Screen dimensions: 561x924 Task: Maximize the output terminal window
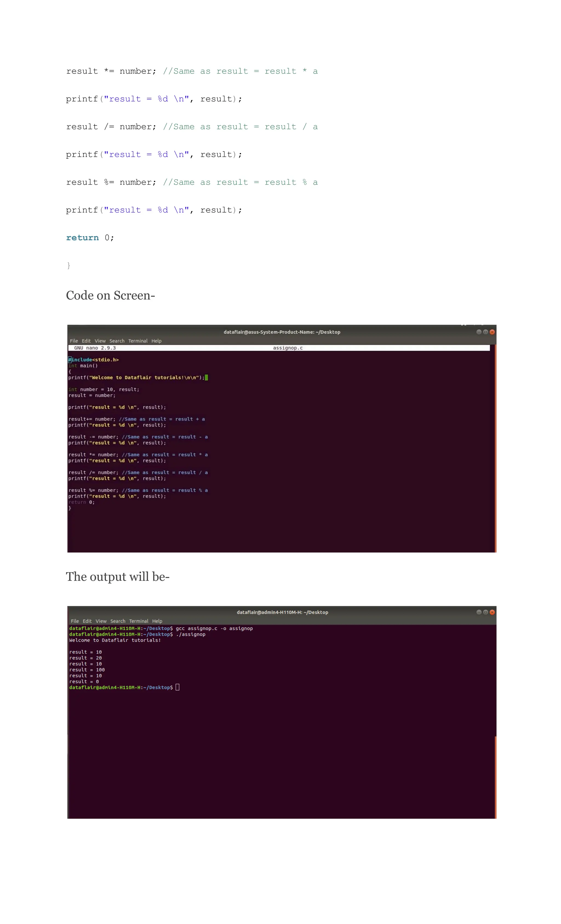pyautogui.click(x=486, y=612)
